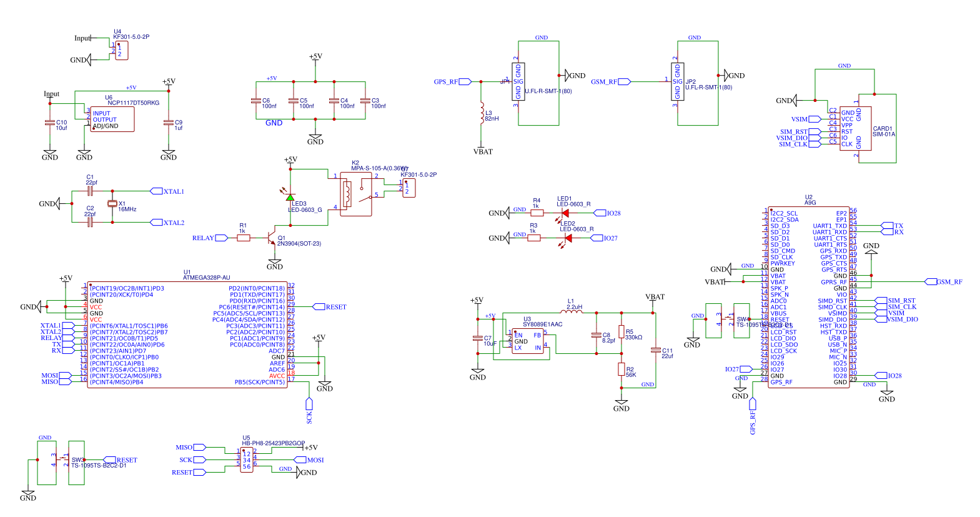
Task: Click the VBAT power symbol above C11
Action: [x=655, y=300]
